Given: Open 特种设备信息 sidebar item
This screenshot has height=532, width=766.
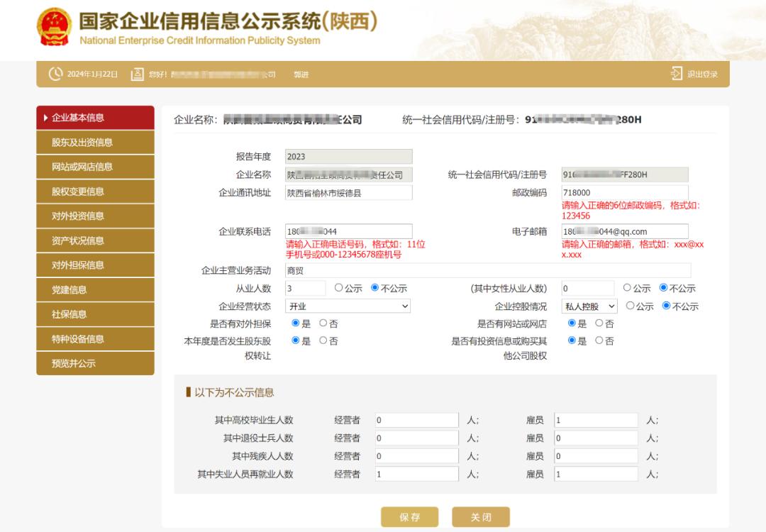Looking at the screenshot, I should coord(95,339).
